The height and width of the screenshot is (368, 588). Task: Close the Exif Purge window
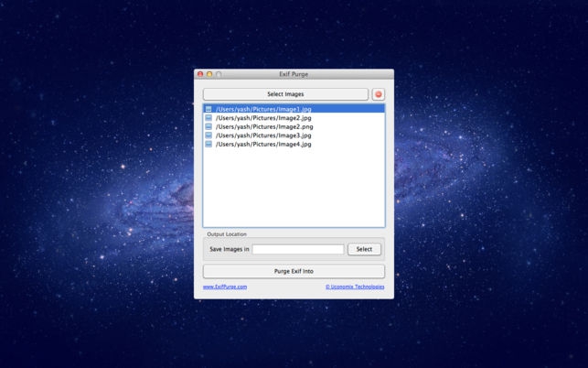click(200, 74)
